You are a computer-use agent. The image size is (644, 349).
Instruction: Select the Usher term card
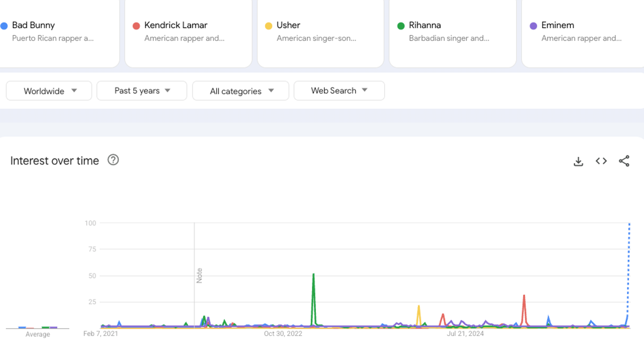tap(320, 32)
